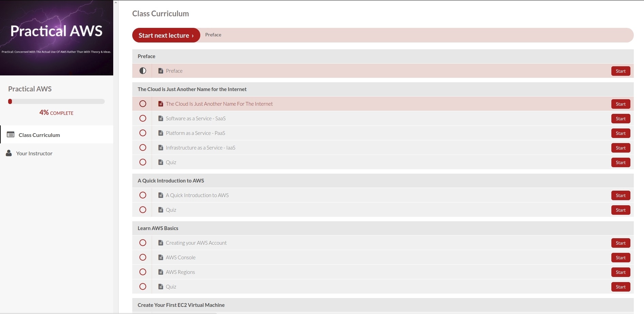Screen dimensions: 644x314
Task: Click document icon beside Preface lecture
Action: coord(161,71)
